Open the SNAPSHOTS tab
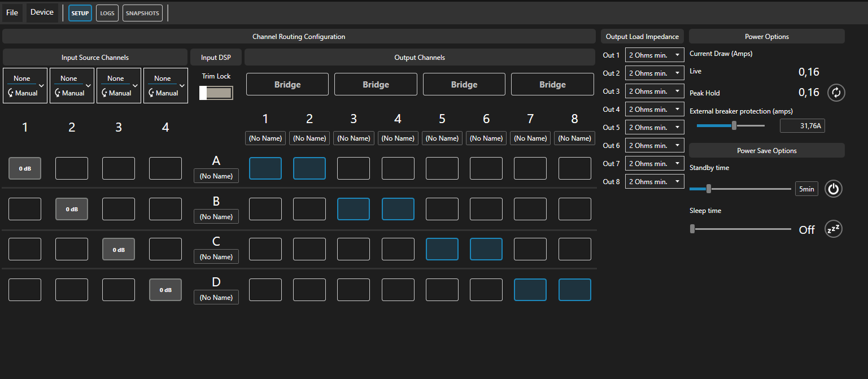 [142, 13]
